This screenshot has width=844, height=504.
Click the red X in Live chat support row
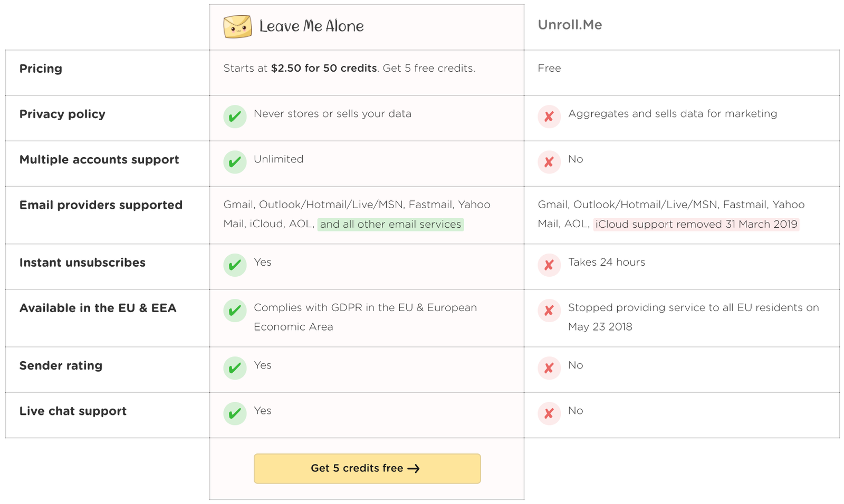coord(549,413)
